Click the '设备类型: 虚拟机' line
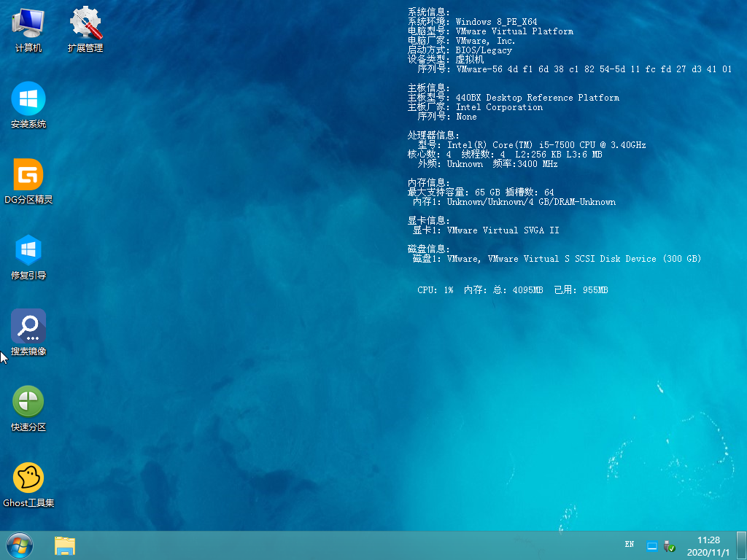 click(446, 60)
